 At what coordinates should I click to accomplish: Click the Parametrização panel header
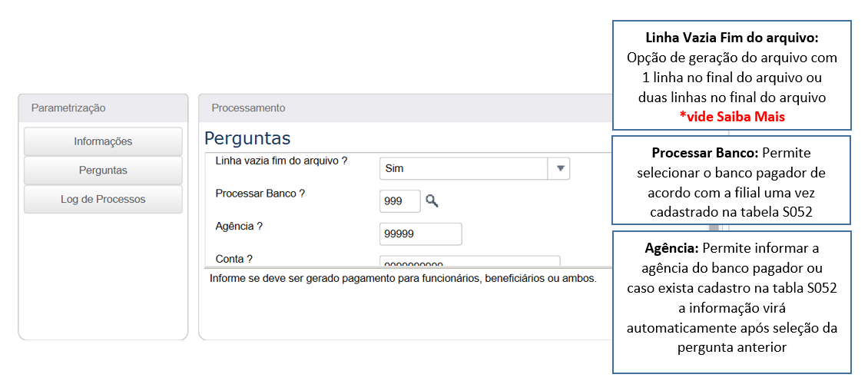pyautogui.click(x=103, y=108)
